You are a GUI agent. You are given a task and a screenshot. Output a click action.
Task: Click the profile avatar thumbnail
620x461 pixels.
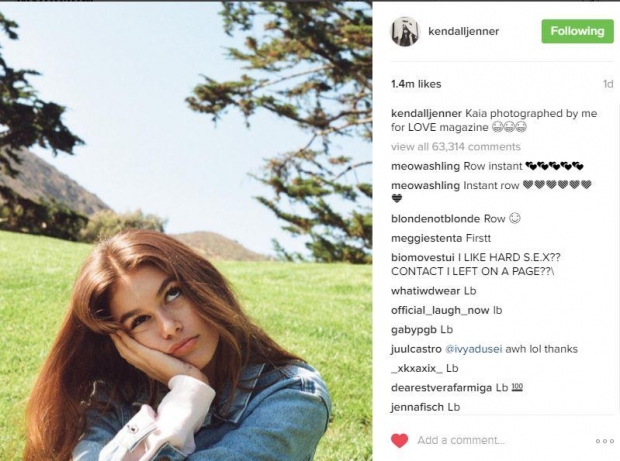403,31
